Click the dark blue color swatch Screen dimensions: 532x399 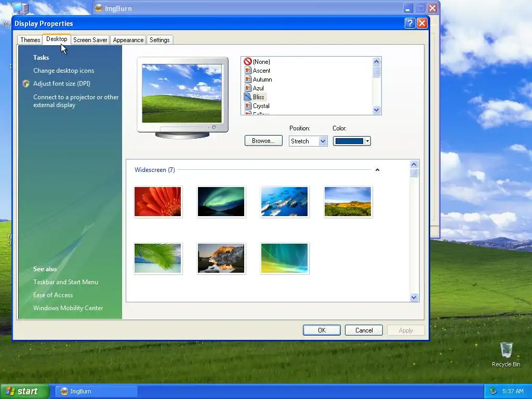pos(349,141)
